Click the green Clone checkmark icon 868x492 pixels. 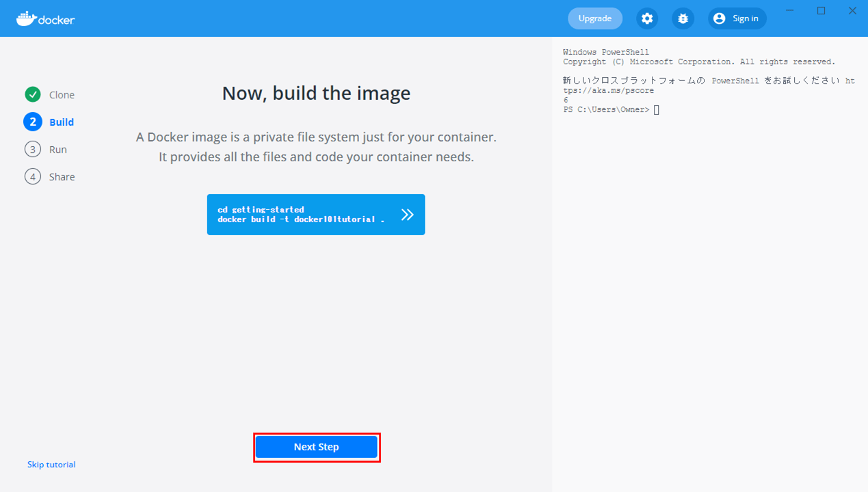coord(33,94)
